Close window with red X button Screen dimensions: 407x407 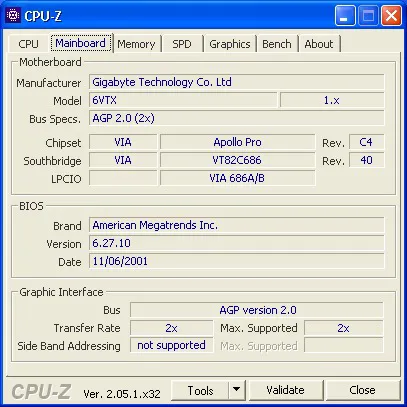391,15
